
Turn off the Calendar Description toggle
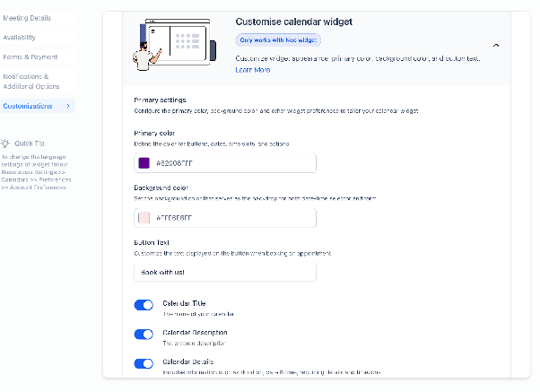coord(144,334)
